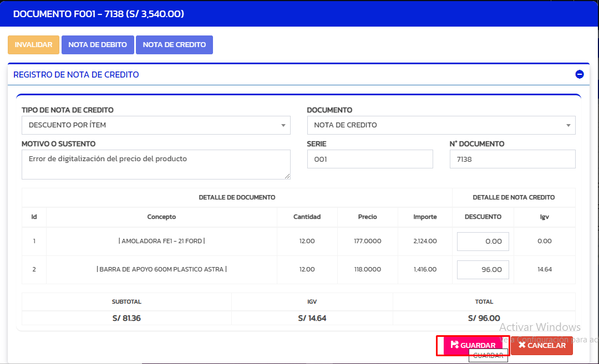Click the DETALLE DE NOTA CREDITO header
This screenshot has width=599, height=364.
(514, 197)
